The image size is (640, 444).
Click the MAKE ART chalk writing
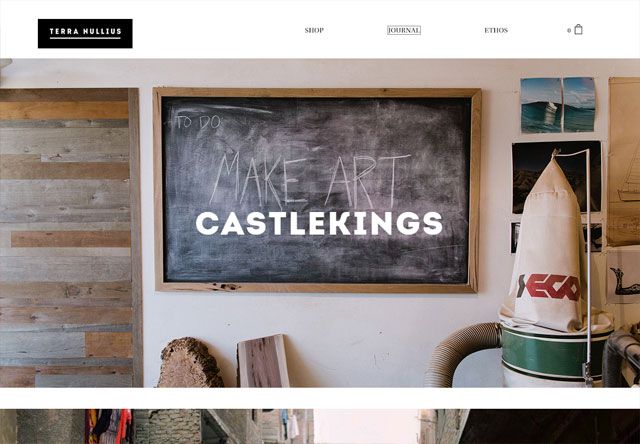tap(308, 180)
